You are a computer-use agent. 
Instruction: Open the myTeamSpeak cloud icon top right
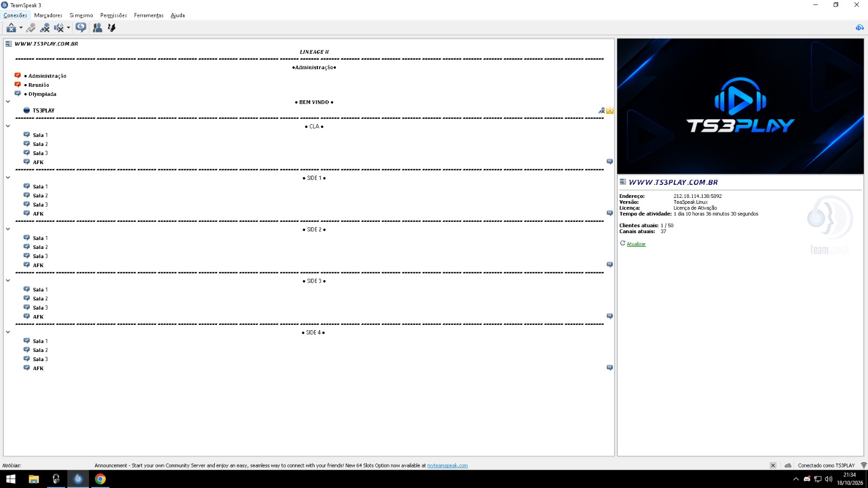pyautogui.click(x=860, y=28)
